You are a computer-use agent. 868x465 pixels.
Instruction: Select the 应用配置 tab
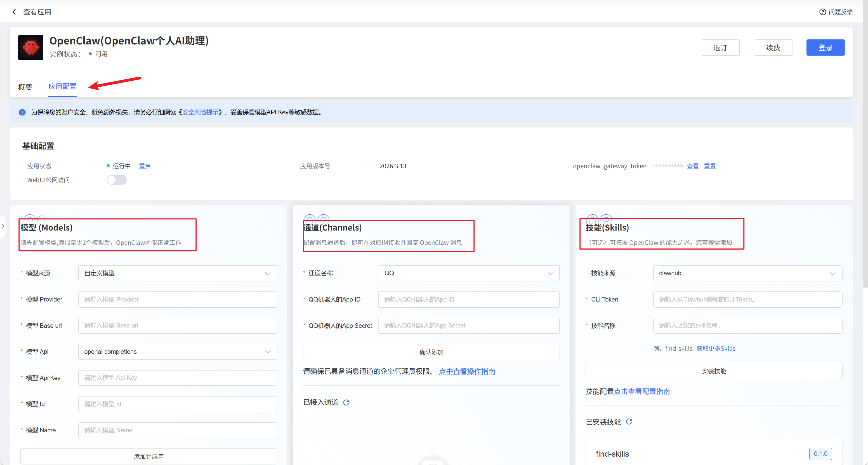(x=62, y=87)
